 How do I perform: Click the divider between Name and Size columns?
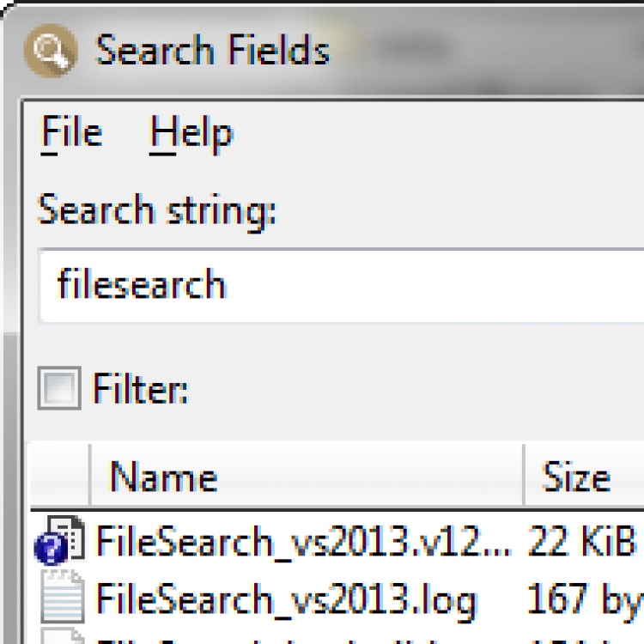coord(524,477)
